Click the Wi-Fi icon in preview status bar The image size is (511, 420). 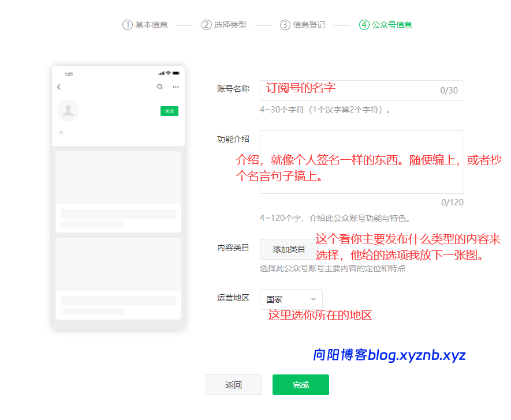coord(169,73)
